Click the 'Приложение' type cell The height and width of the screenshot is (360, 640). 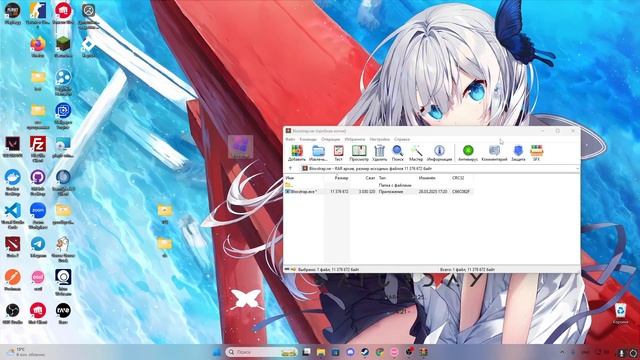point(391,191)
